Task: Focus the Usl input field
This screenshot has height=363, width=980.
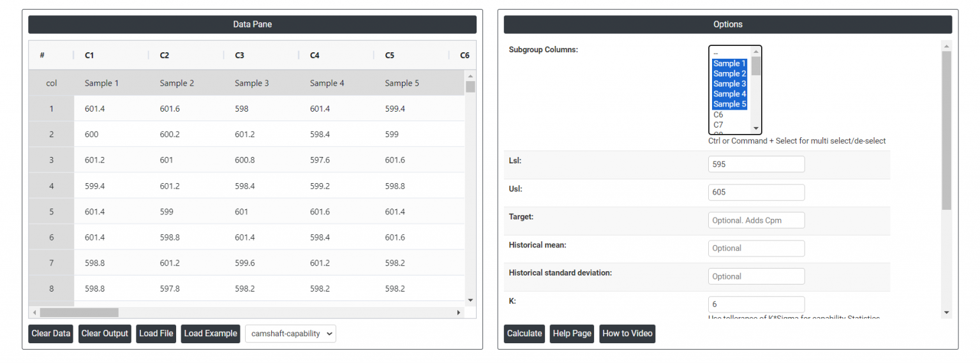Action: point(756,192)
